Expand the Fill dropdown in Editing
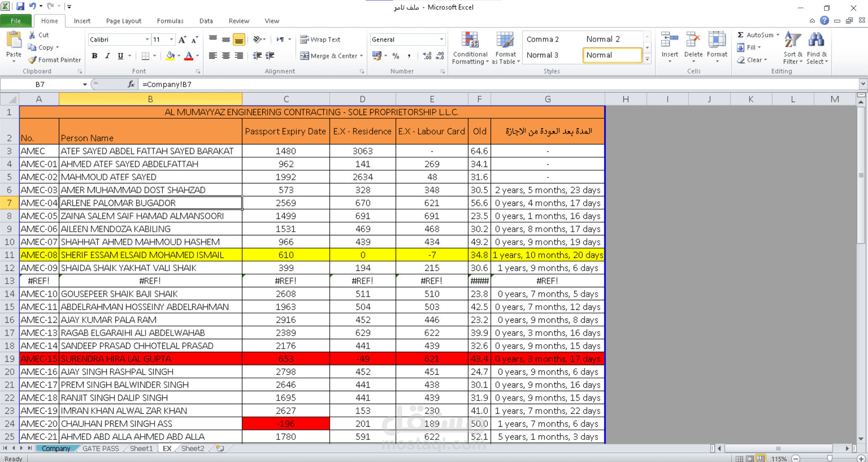 (759, 47)
